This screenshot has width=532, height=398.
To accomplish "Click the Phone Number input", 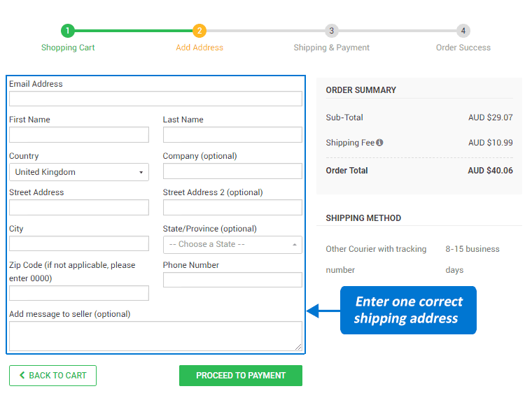I will [x=232, y=280].
